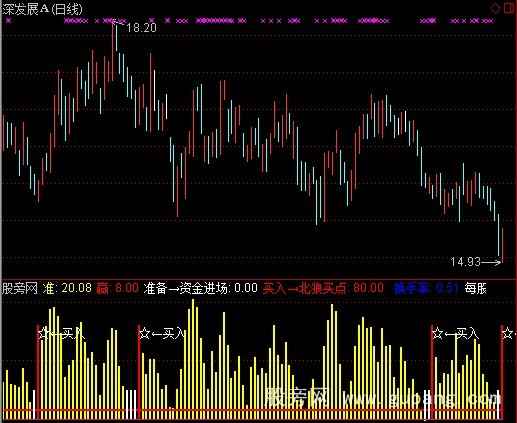Click the 每股 label in indicator header

[476, 288]
